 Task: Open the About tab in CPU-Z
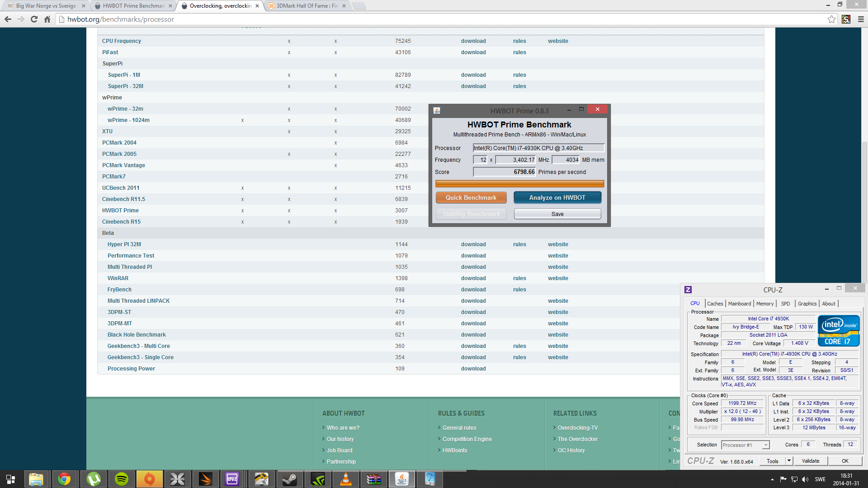point(829,304)
